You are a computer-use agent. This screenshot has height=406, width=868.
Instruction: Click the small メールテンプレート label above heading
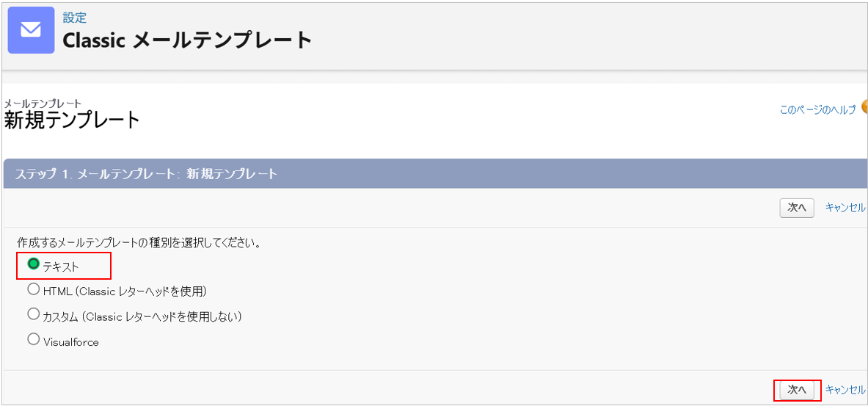pyautogui.click(x=43, y=104)
